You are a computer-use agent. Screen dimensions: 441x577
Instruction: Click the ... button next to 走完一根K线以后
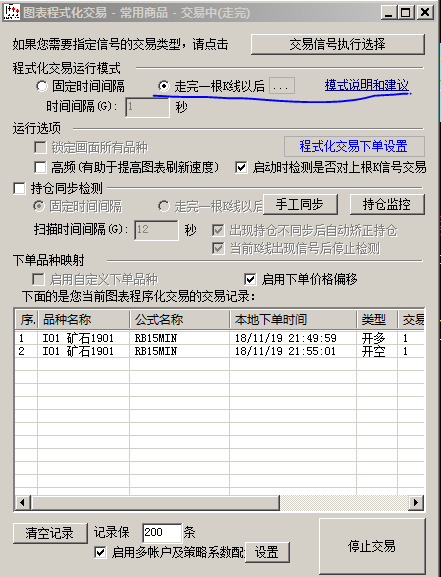[x=282, y=86]
